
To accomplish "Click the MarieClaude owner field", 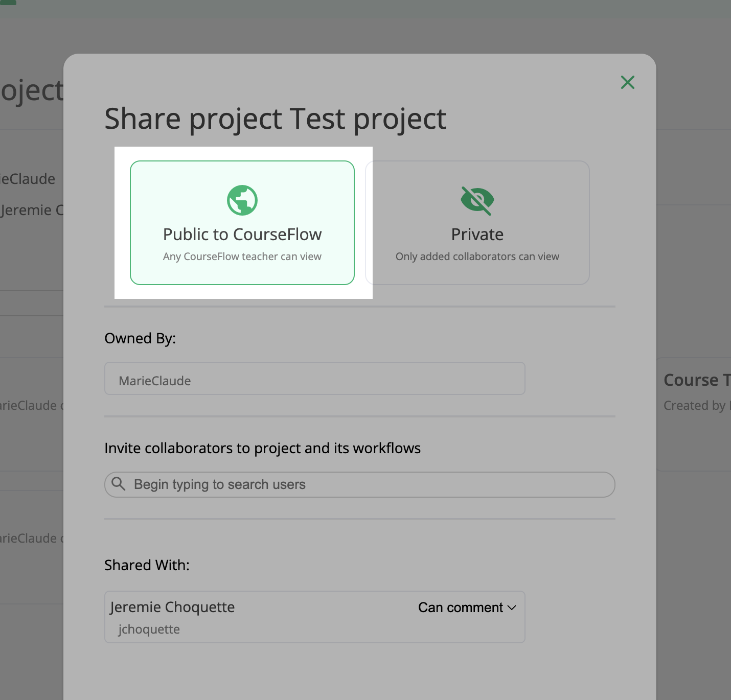I will pyautogui.click(x=315, y=379).
